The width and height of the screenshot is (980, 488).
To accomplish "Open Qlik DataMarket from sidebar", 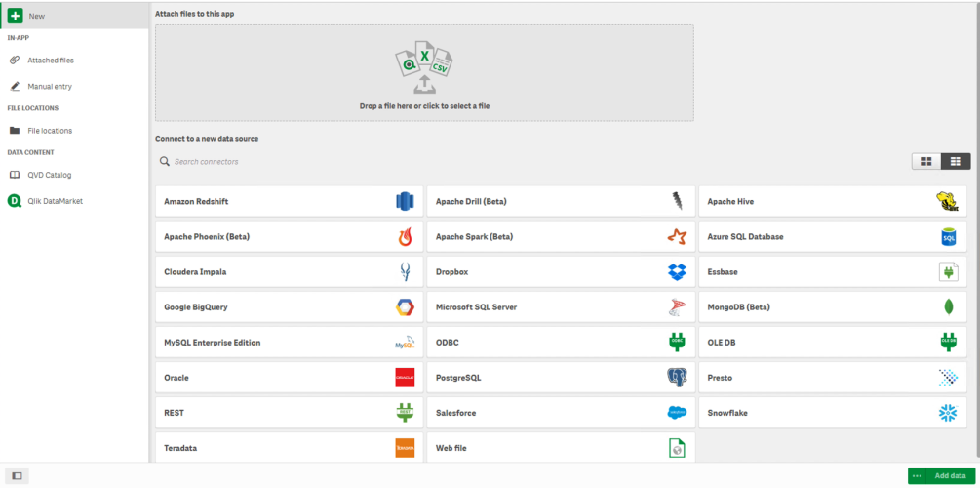I will (55, 201).
